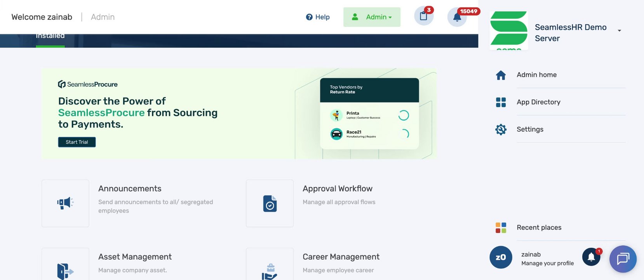Open the top notification bell with 15049 badge
Image resolution: width=644 pixels, height=280 pixels.
457,17
